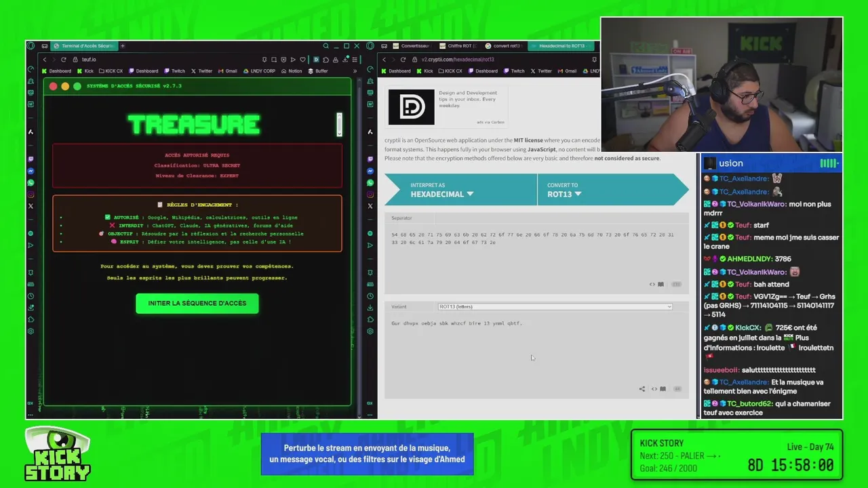The image size is (868, 488).
Task: Open X in the left browser sidebar
Action: pyautogui.click(x=31, y=205)
